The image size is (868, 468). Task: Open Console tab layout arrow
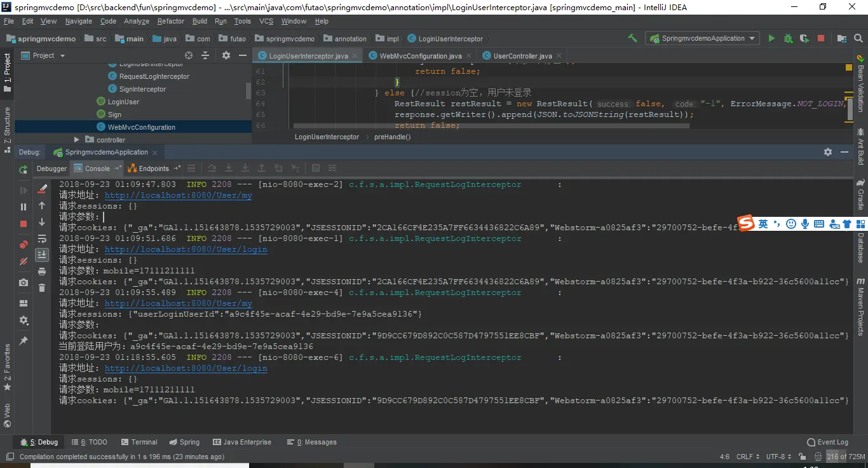point(118,169)
